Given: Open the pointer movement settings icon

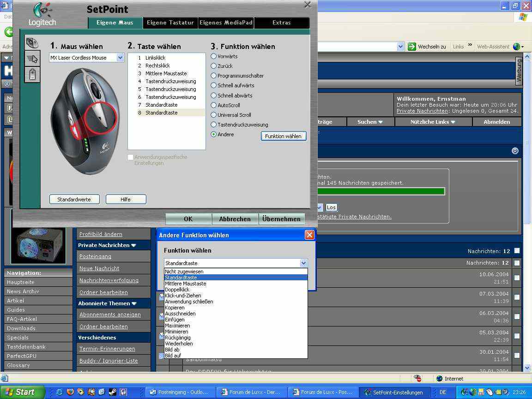Looking at the screenshot, I should pos(32,59).
